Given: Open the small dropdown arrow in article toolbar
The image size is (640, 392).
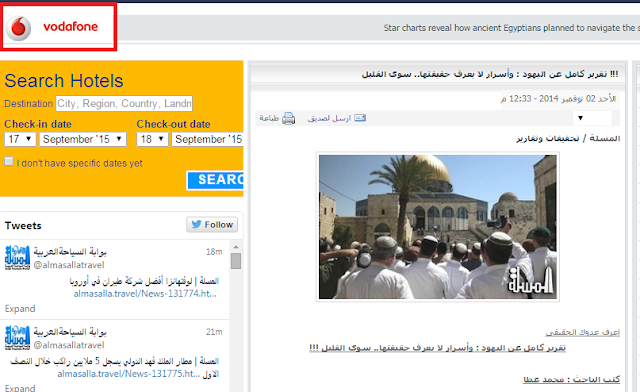Looking at the screenshot, I should point(580,118).
